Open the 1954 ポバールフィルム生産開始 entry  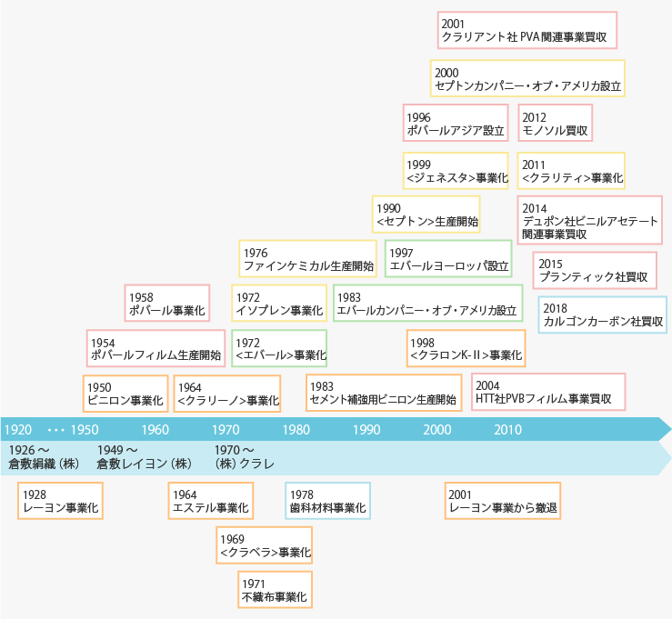click(156, 348)
